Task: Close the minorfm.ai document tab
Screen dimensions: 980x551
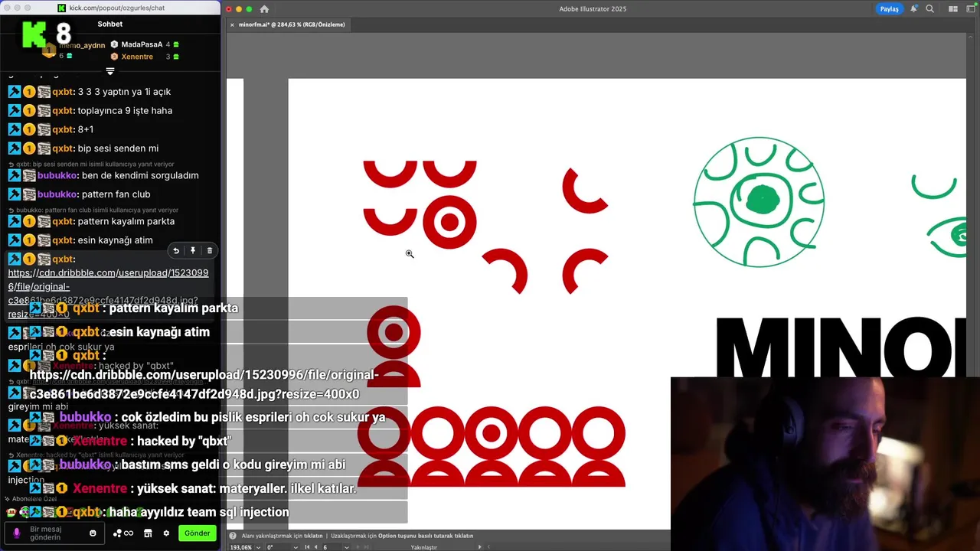Action: pyautogui.click(x=232, y=24)
